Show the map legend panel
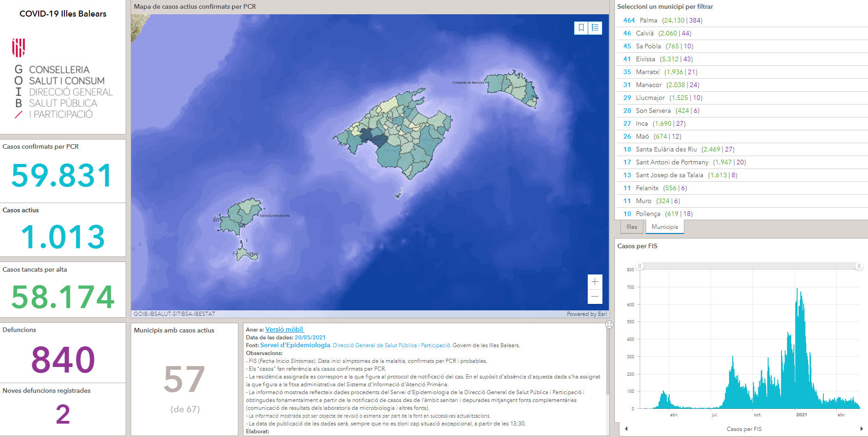Viewport: 868px width, 437px height. pyautogui.click(x=595, y=28)
